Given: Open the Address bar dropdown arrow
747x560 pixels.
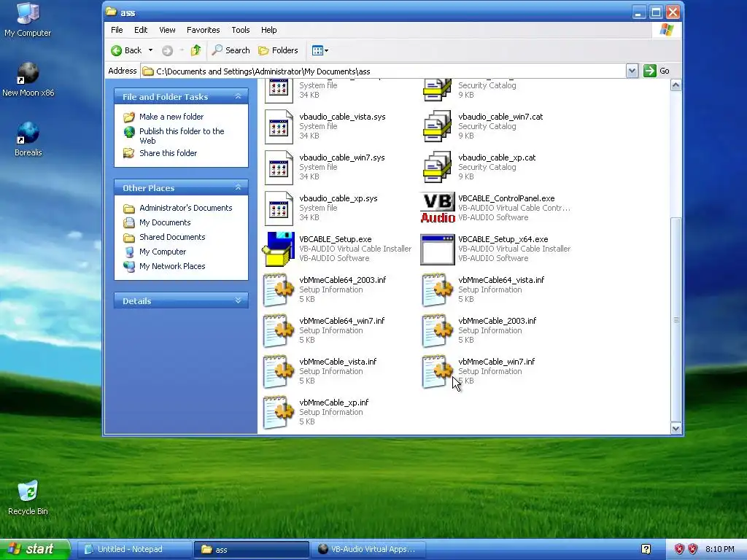Looking at the screenshot, I should tap(632, 71).
